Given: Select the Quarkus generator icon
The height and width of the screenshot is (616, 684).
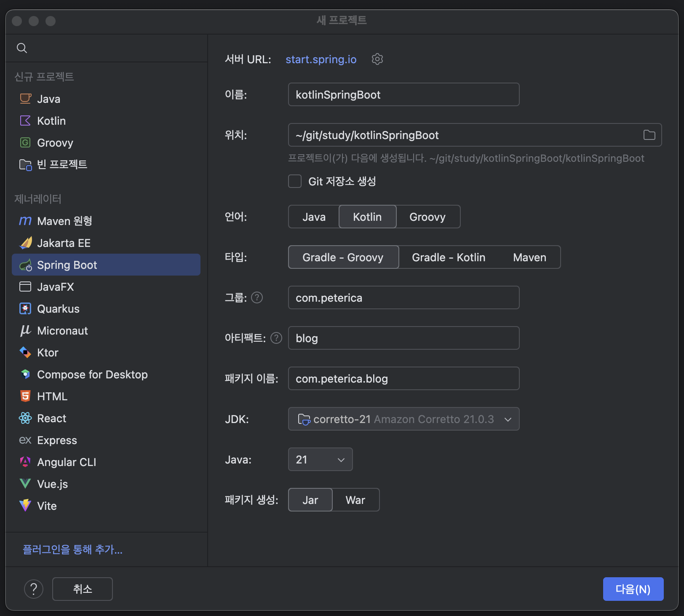Looking at the screenshot, I should [25, 308].
